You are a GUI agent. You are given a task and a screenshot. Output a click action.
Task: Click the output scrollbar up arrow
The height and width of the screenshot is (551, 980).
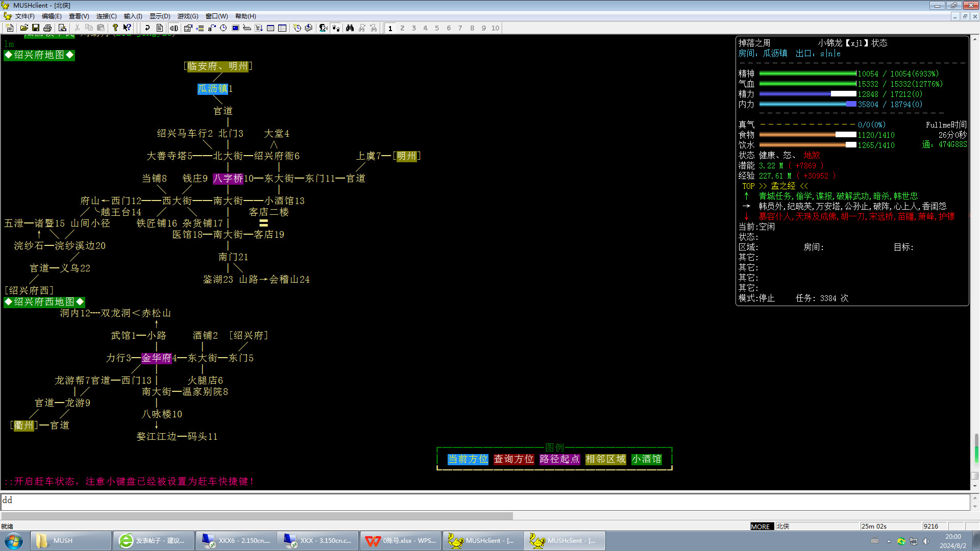click(975, 39)
